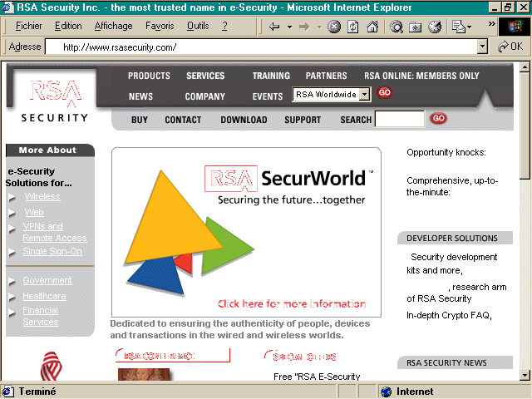This screenshot has width=532, height=399.
Task: Open the SERVICES navigation link
Action: click(205, 76)
